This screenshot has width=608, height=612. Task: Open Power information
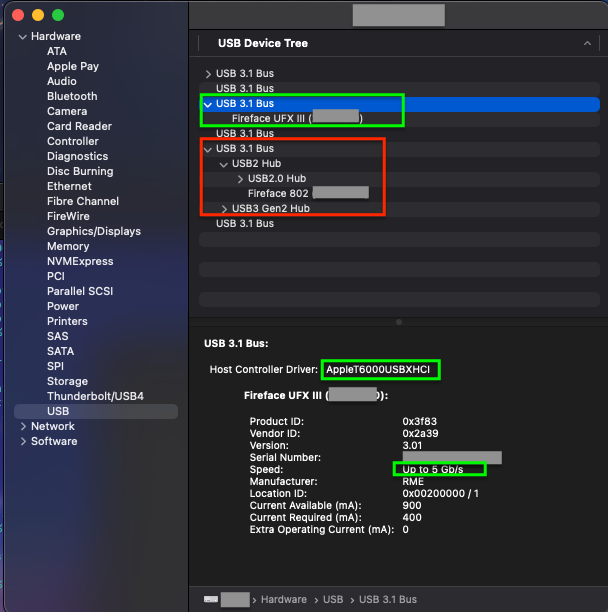click(x=63, y=306)
